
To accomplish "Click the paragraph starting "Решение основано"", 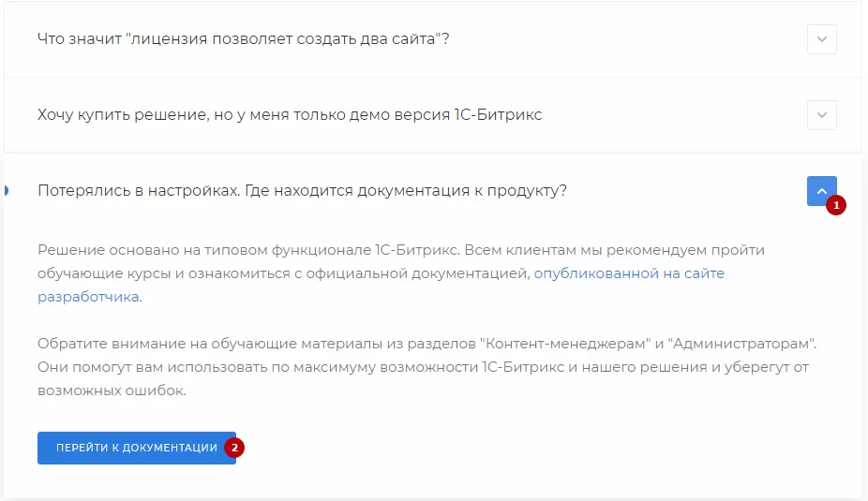I will coord(401,273).
